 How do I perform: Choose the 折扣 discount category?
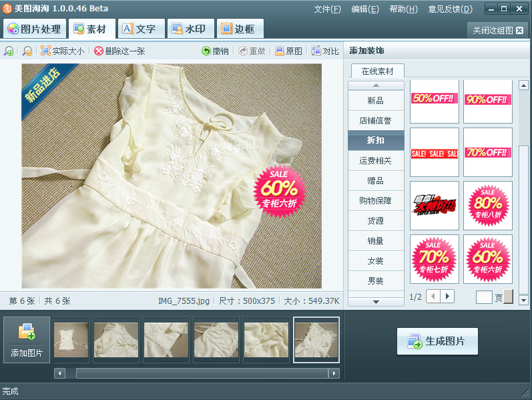pyautogui.click(x=376, y=140)
